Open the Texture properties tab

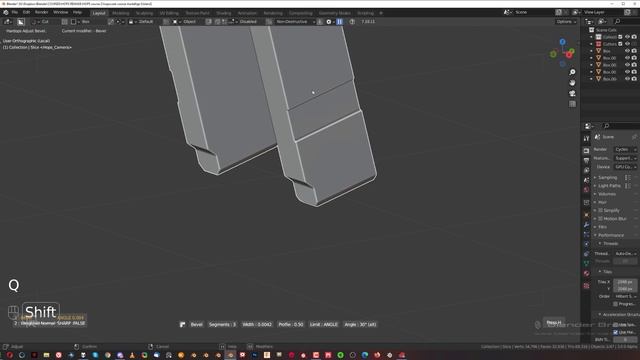(x=586, y=286)
